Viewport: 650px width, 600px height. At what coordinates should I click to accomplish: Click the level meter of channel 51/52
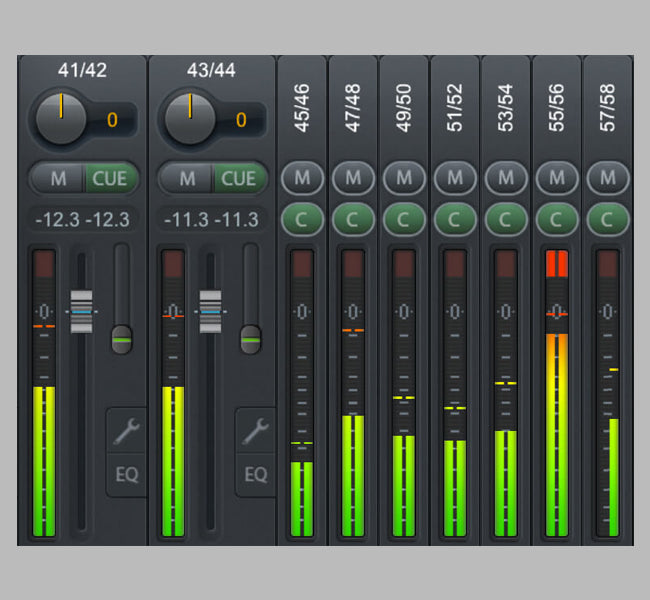click(x=455, y=393)
